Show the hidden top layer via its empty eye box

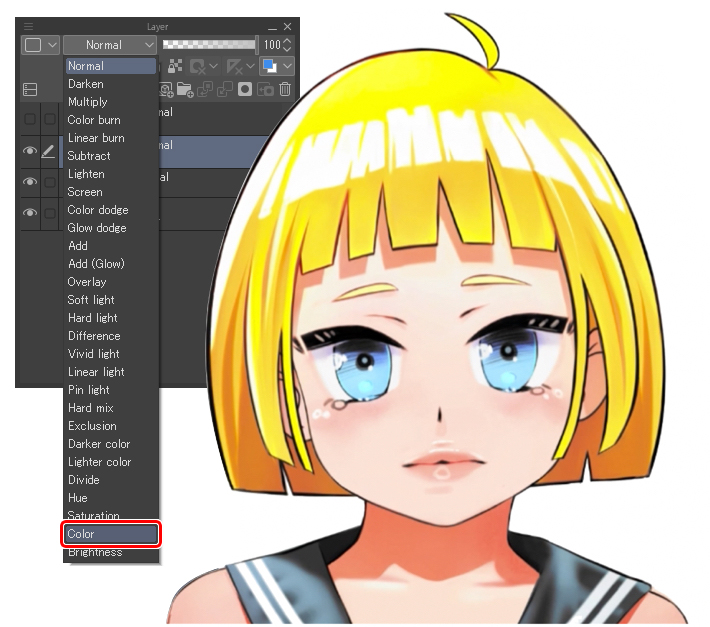click(x=30, y=119)
